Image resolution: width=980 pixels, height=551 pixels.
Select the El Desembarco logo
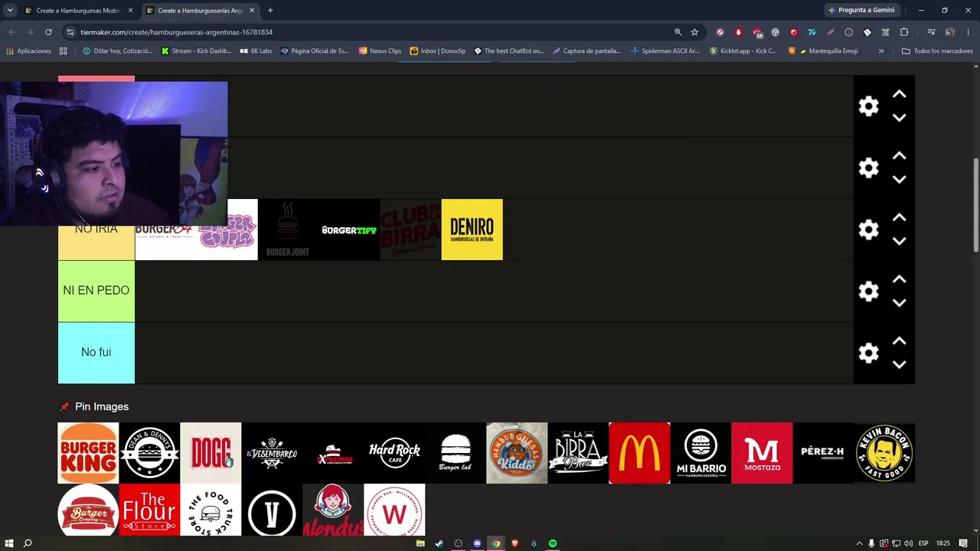tap(272, 453)
